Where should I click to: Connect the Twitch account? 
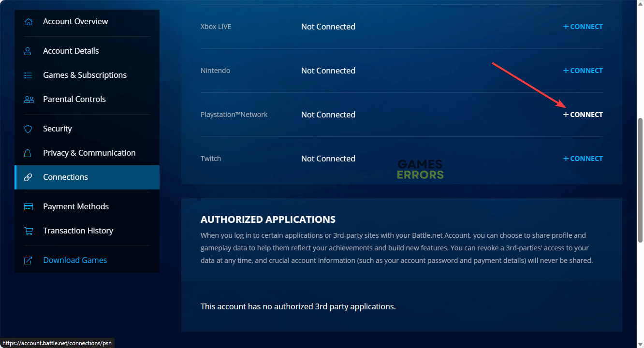coord(583,159)
